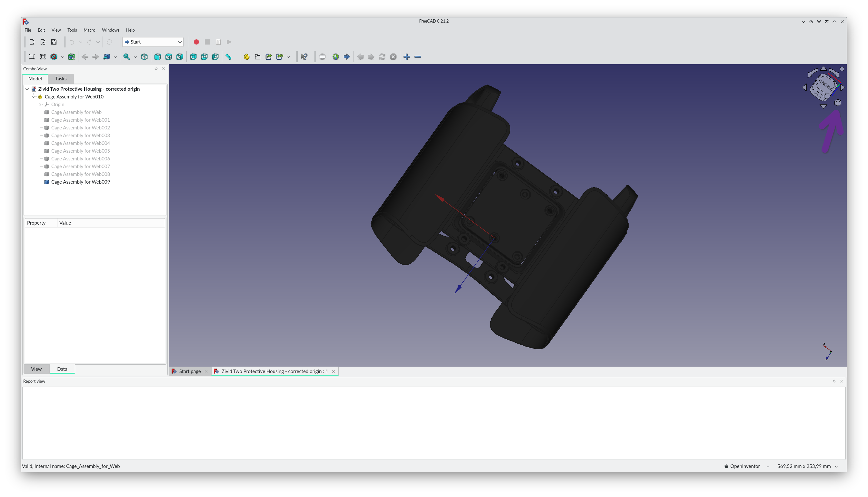868x497 pixels.
Task: Expand the Origin tree node
Action: [40, 105]
